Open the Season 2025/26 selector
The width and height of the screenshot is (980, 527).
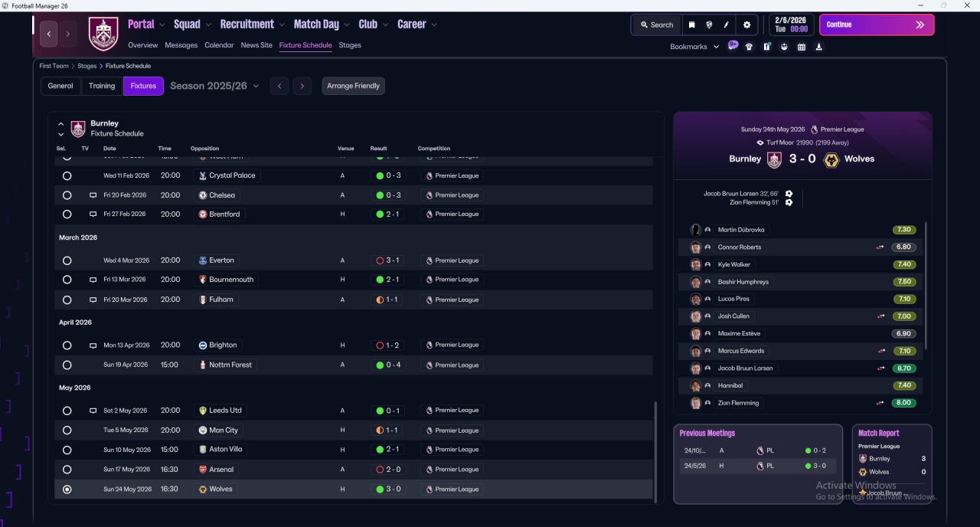pos(214,86)
